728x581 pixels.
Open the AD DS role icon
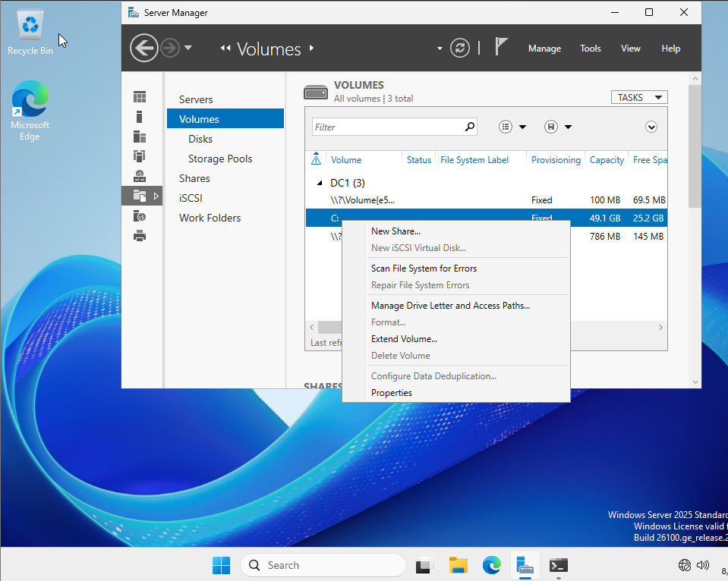(140, 156)
